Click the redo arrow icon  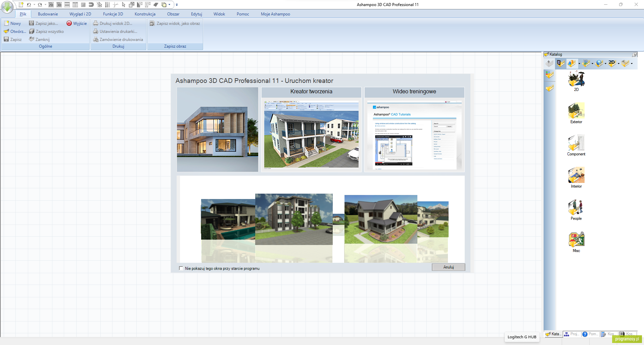click(40, 5)
